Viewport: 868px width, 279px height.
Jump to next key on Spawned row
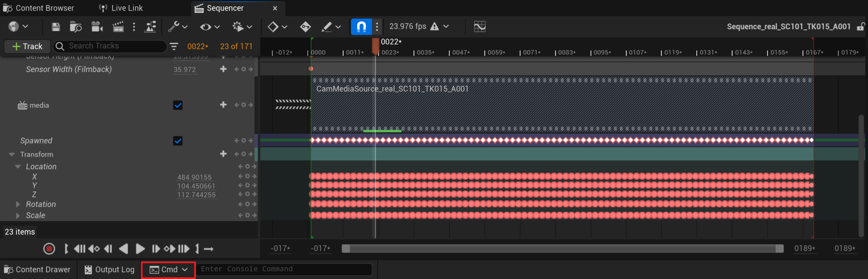251,141
